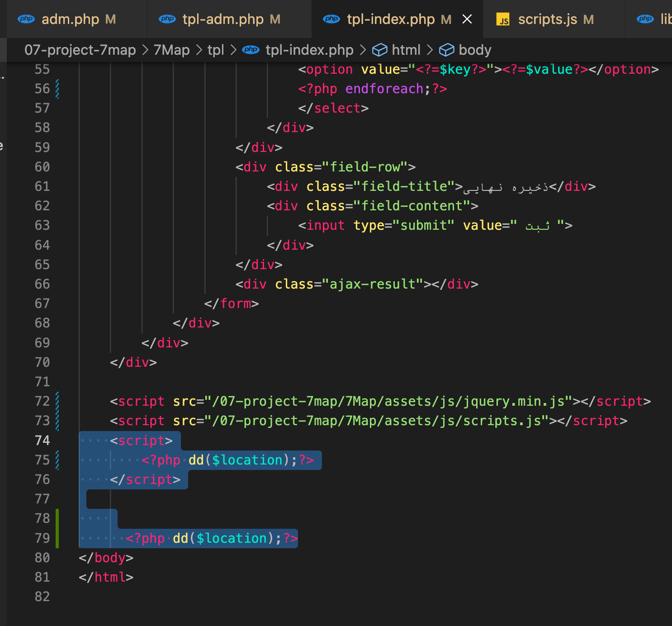The height and width of the screenshot is (626, 672).
Task: Click PHP icon on adm.php tab
Action: [26, 19]
